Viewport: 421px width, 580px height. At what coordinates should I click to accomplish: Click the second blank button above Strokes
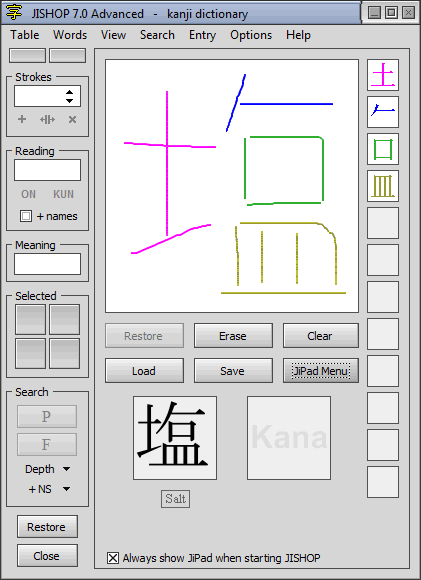click(x=68, y=55)
